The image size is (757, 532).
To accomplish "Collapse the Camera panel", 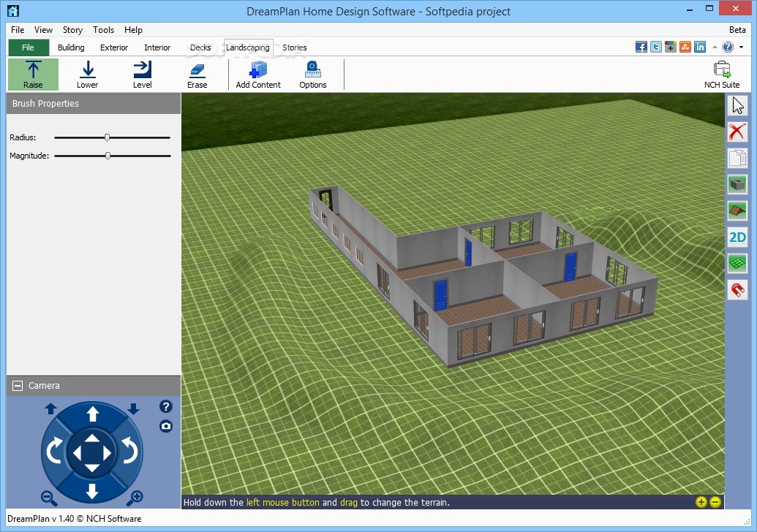I will [x=18, y=386].
